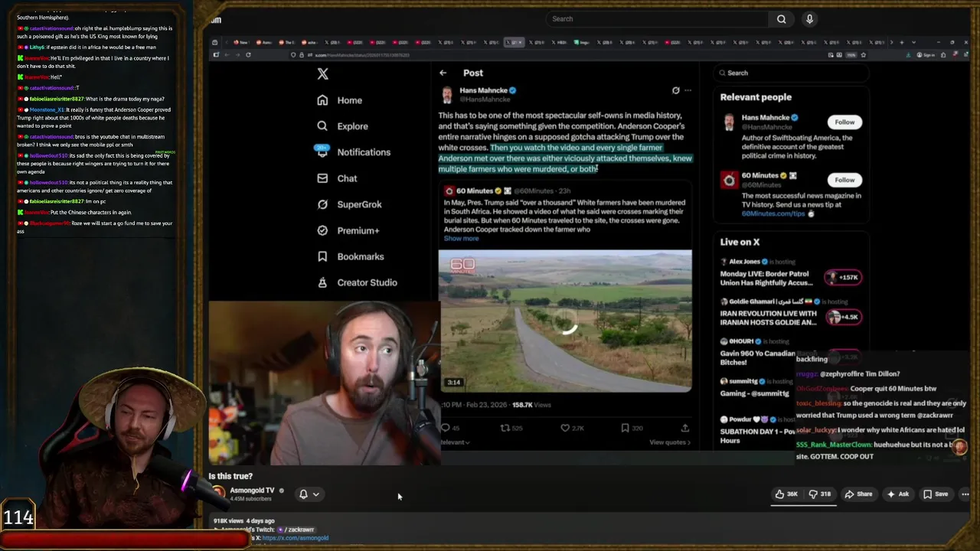Follow Hans Mahncke in Relevant people

coord(844,122)
